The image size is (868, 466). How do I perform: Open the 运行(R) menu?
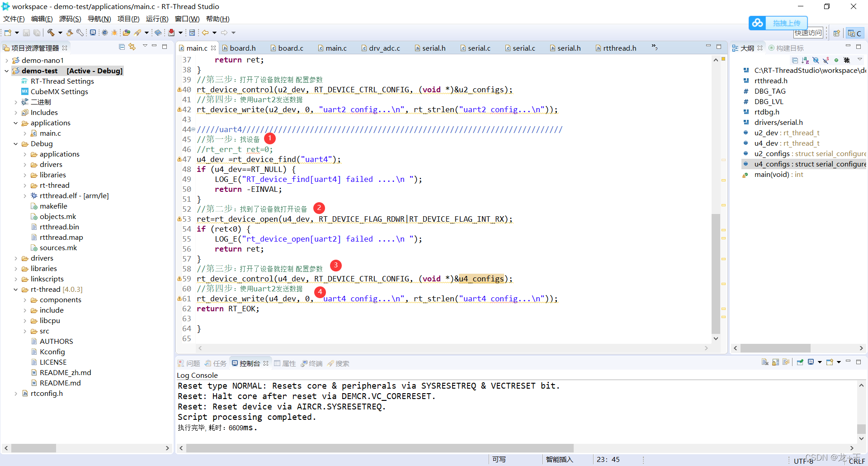point(157,19)
